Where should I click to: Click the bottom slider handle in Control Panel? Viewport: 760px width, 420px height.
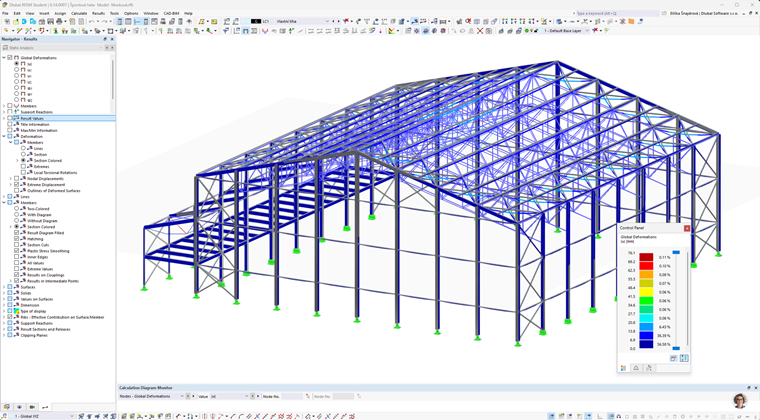coord(676,348)
